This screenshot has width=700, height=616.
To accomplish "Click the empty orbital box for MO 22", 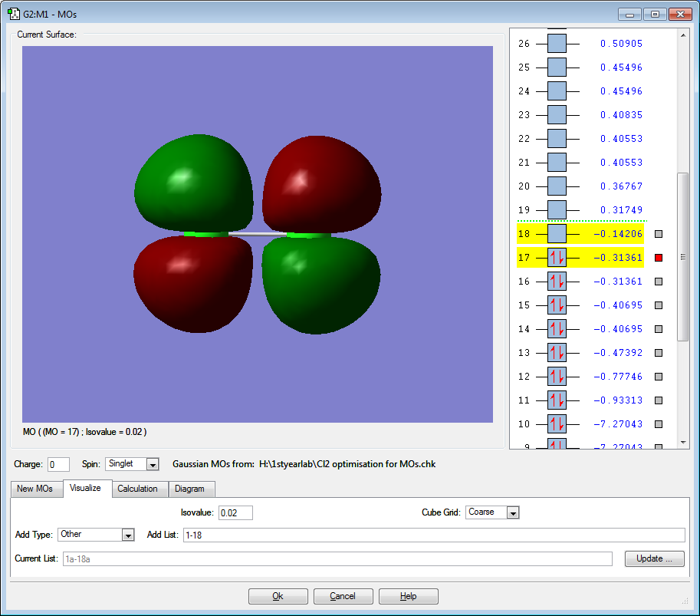I will point(557,139).
